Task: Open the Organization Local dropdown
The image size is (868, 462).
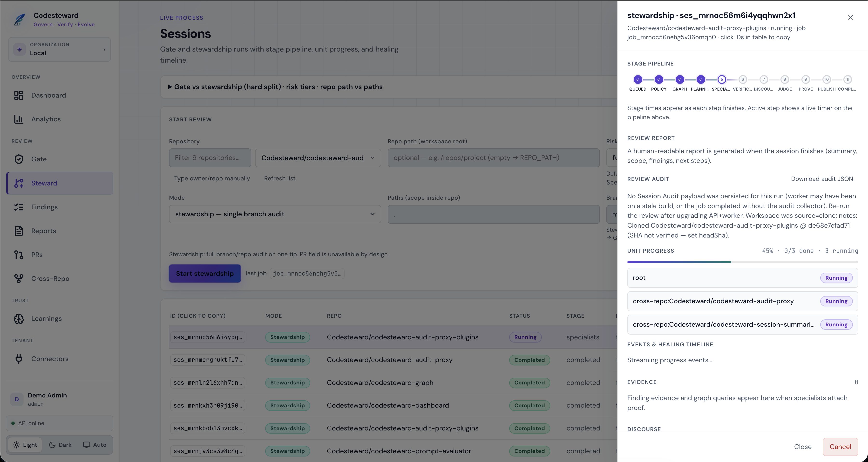Action: [60, 49]
